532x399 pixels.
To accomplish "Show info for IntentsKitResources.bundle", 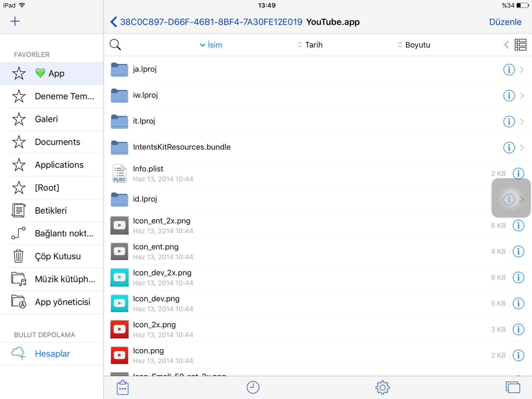I will pyautogui.click(x=509, y=148).
